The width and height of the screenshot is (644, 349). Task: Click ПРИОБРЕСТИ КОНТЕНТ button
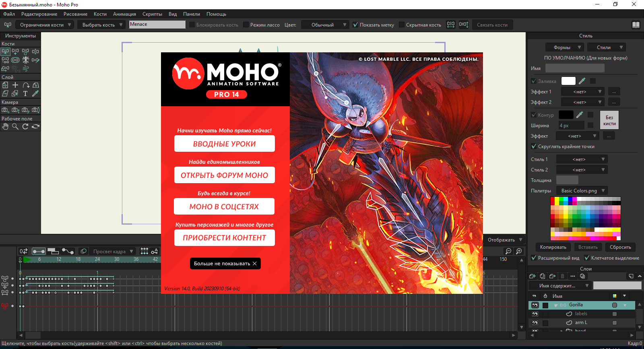click(225, 238)
